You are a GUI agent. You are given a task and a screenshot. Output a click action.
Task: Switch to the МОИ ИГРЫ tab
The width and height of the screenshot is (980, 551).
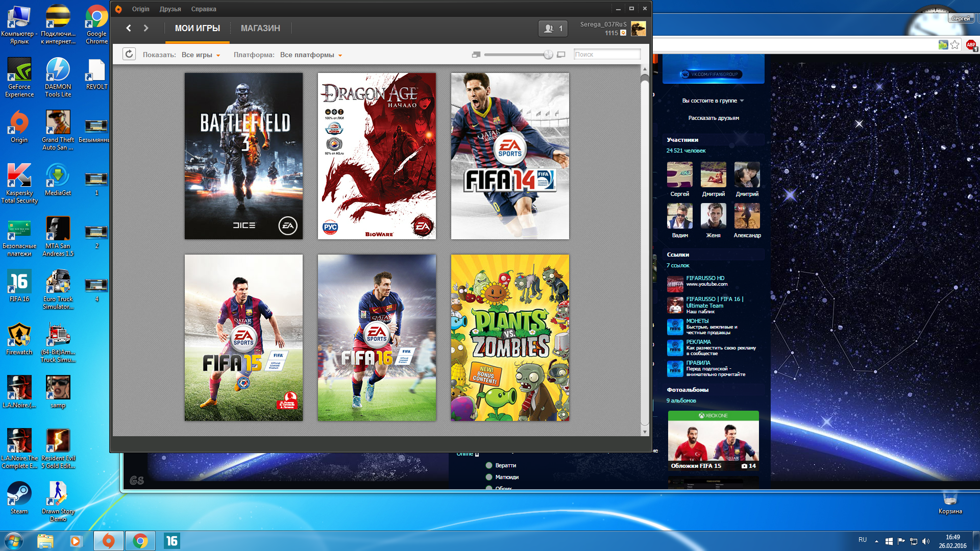coord(198,29)
